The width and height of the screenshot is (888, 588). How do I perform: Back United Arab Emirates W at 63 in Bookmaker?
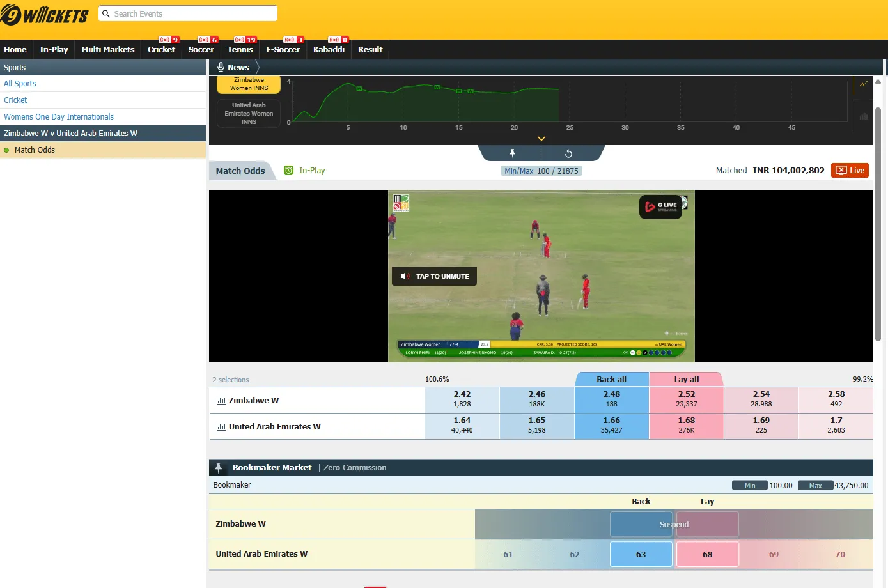pyautogui.click(x=641, y=553)
